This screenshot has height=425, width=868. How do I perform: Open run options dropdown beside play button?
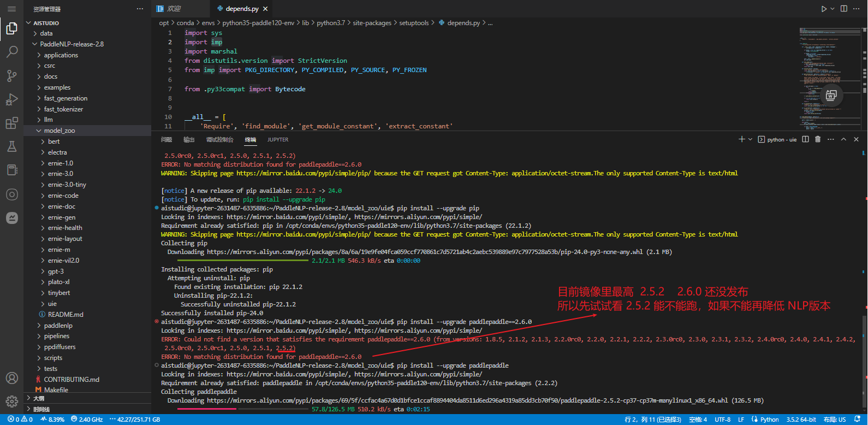click(x=833, y=9)
